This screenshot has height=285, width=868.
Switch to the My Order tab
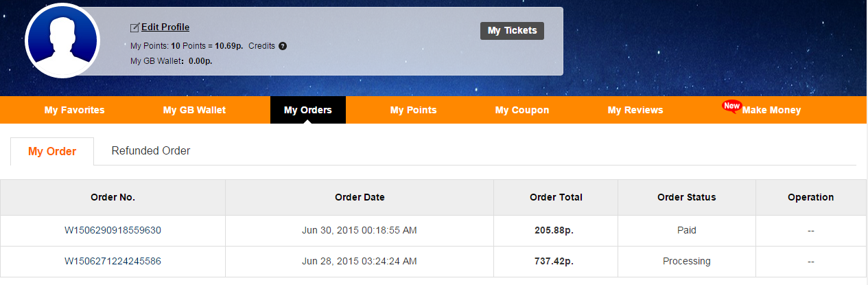tap(52, 151)
